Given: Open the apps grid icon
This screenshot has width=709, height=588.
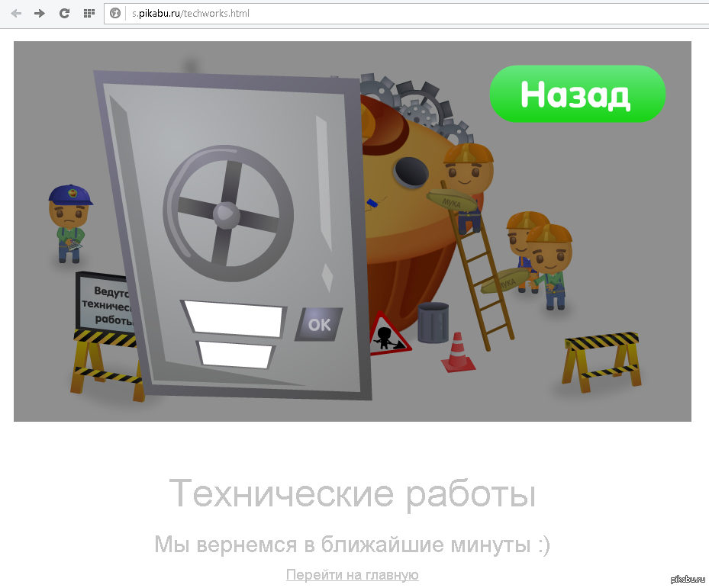Looking at the screenshot, I should point(89,14).
